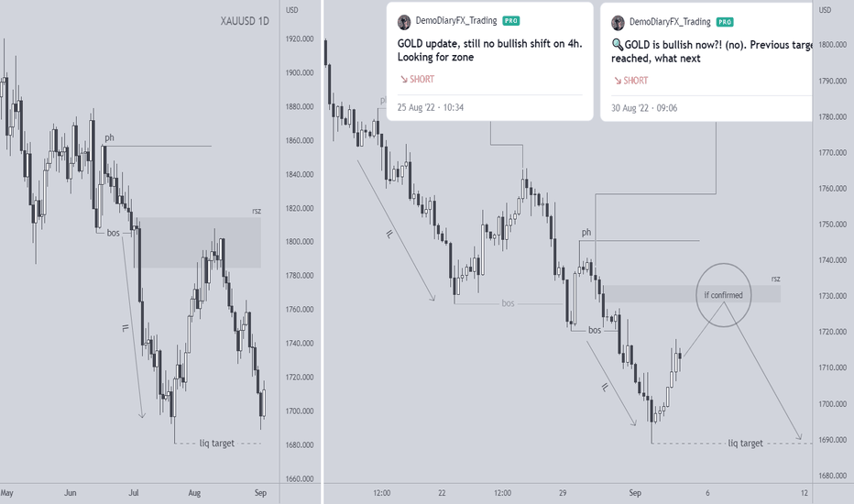Select the XAUUSD 1D chart label
854x504 pixels.
[x=245, y=21]
